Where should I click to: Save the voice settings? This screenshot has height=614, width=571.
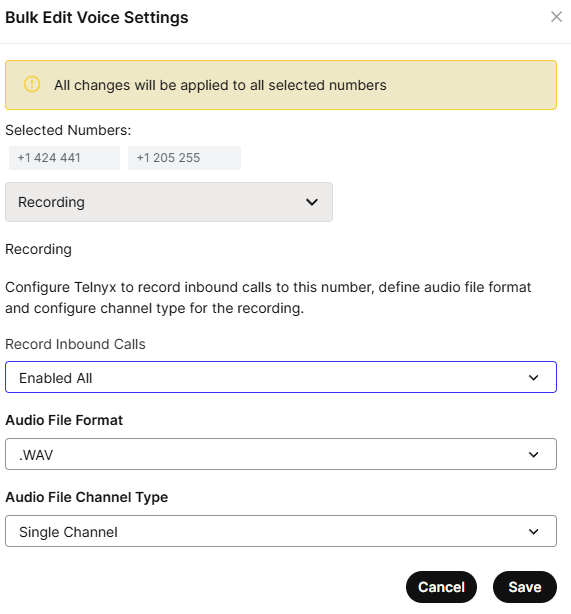point(525,587)
